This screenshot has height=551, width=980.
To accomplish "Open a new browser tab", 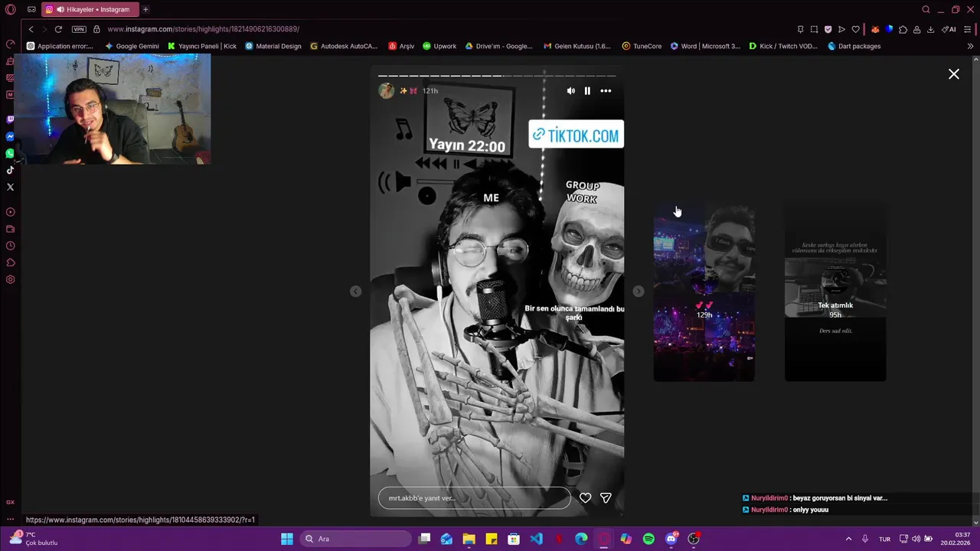I will pyautogui.click(x=145, y=9).
